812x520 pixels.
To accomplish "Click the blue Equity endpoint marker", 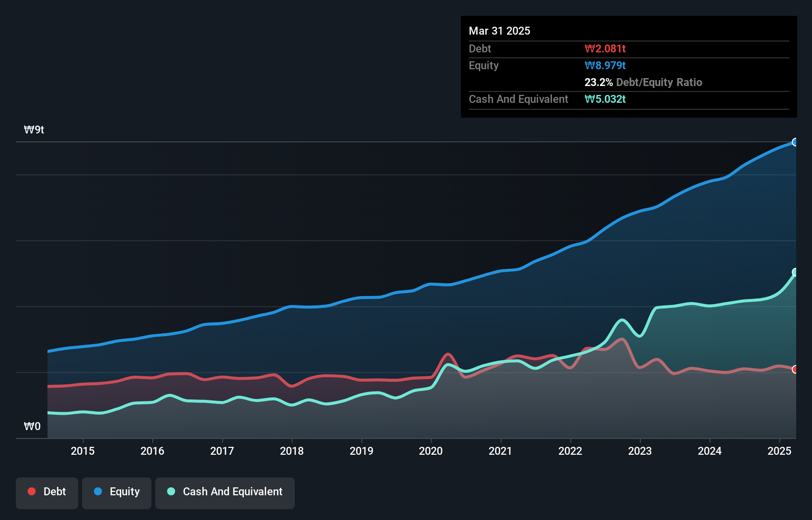I will pyautogui.click(x=795, y=142).
